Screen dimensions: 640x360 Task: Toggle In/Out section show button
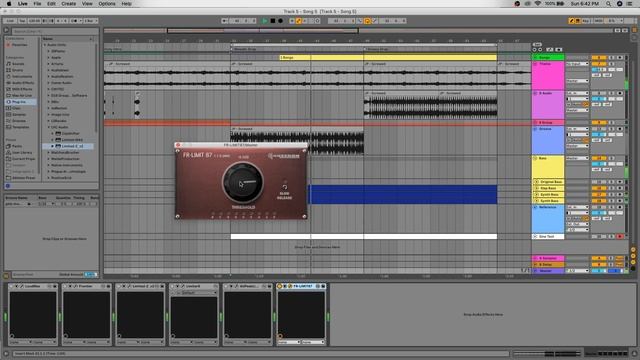click(x=633, y=250)
